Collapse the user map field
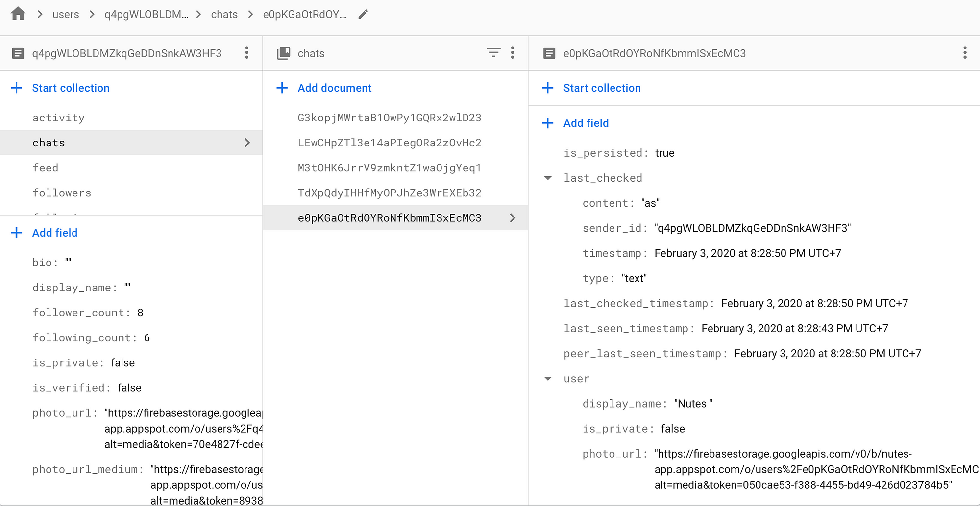This screenshot has width=980, height=506. pyautogui.click(x=548, y=379)
